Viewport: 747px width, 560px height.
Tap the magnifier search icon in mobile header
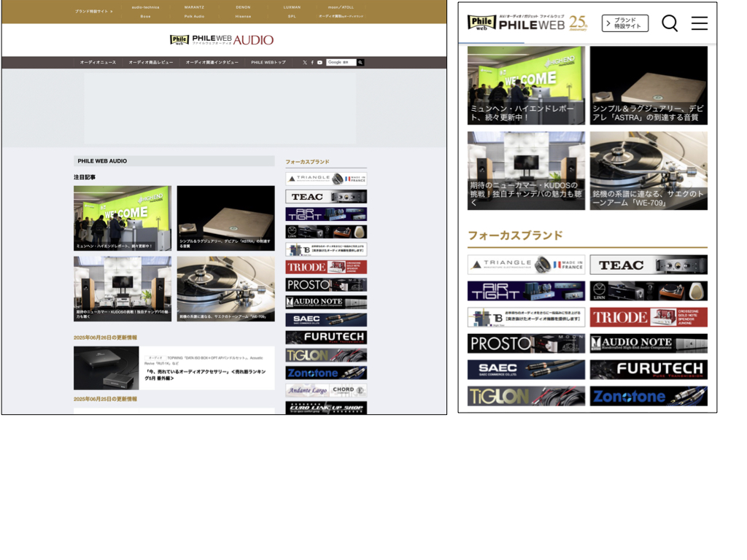point(670,23)
